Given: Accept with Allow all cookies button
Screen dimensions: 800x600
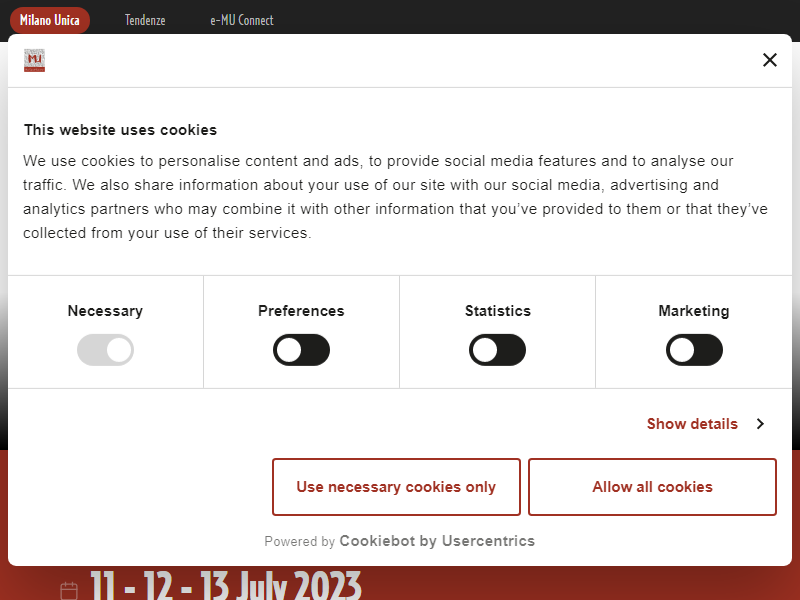Looking at the screenshot, I should [652, 487].
